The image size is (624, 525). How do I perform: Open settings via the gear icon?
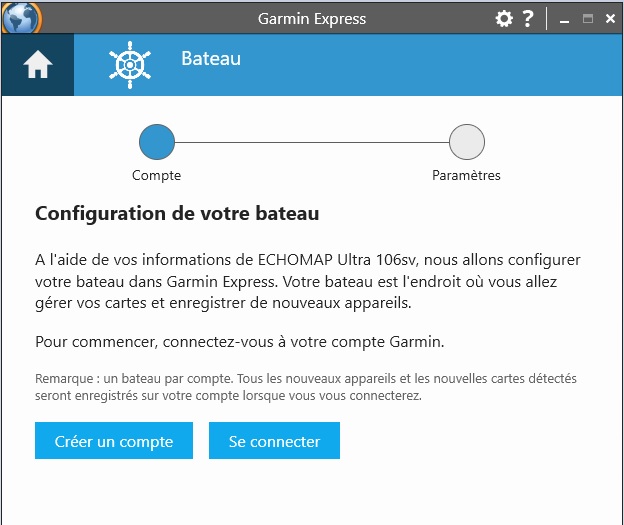[x=504, y=19]
